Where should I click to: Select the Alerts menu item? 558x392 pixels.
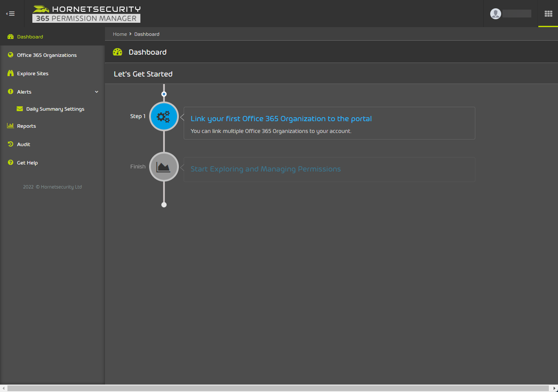click(x=52, y=92)
